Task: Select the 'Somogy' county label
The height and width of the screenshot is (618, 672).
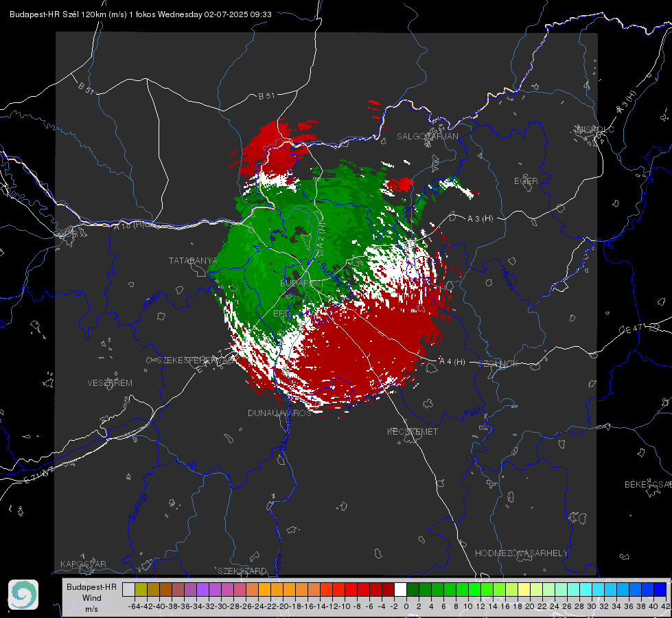Action: click(137, 507)
